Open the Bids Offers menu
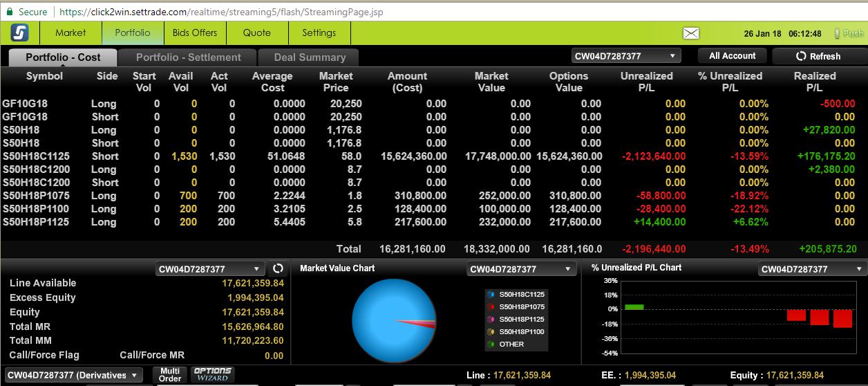The width and height of the screenshot is (868, 386). [x=195, y=33]
